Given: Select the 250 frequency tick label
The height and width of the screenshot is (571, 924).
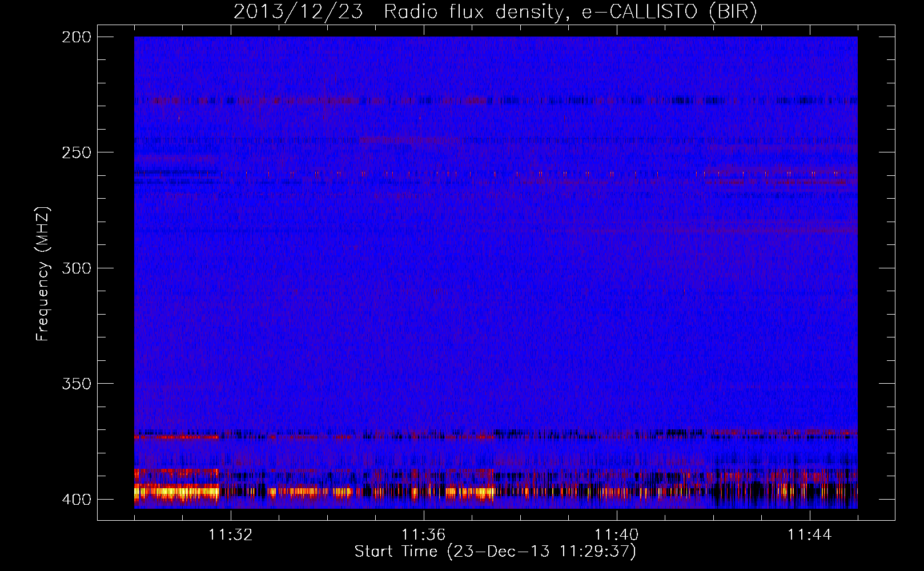Looking at the screenshot, I should point(77,152).
